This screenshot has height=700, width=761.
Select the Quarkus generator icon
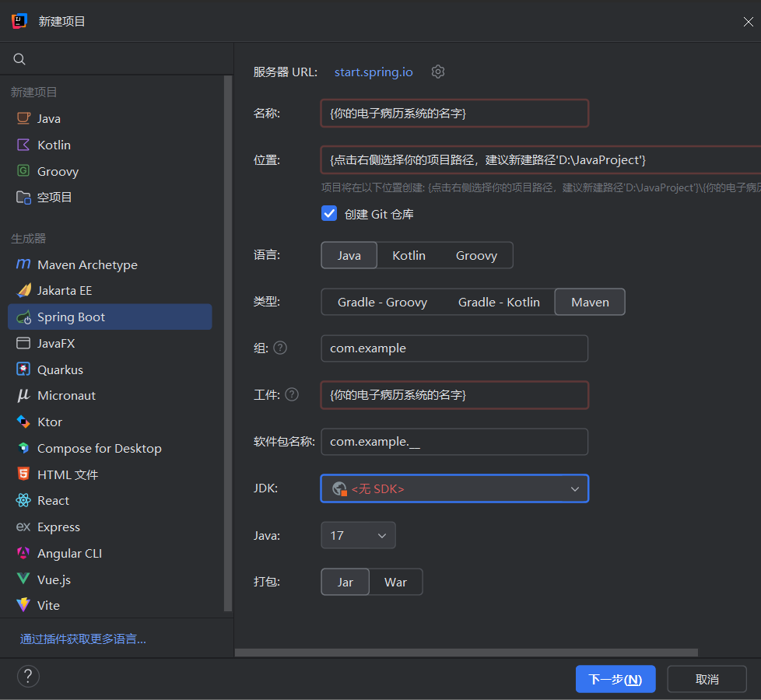tap(23, 369)
